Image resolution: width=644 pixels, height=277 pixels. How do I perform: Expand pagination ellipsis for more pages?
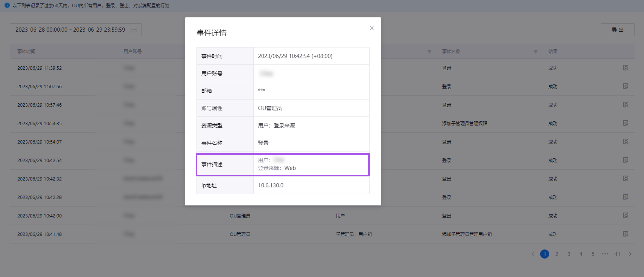(605, 254)
